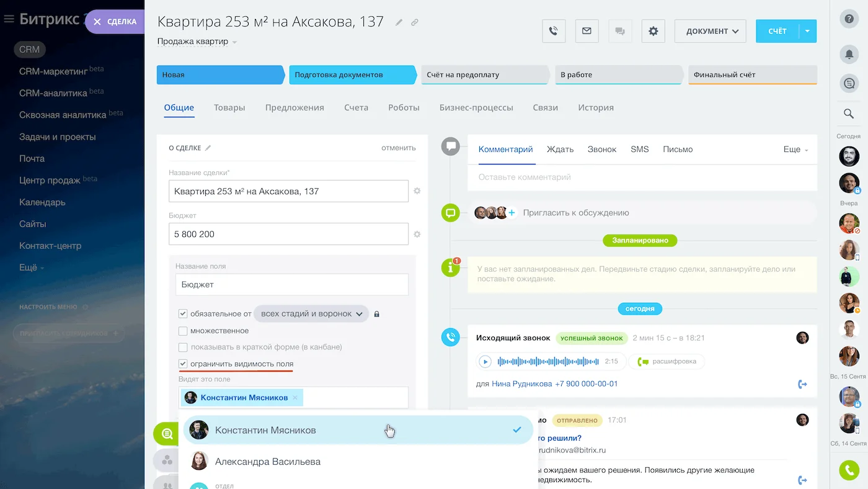Enable the 'множественное' checkbox

point(183,331)
